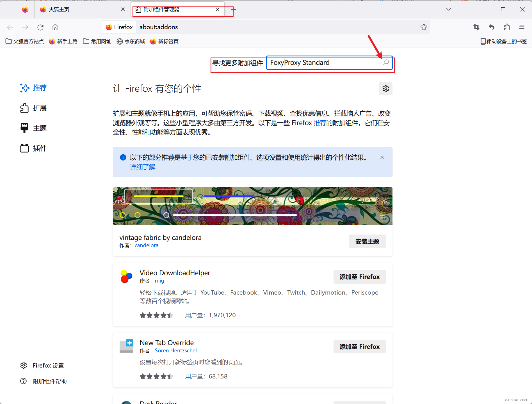
Task: Add New Tab Override to Firefox
Action: click(360, 346)
